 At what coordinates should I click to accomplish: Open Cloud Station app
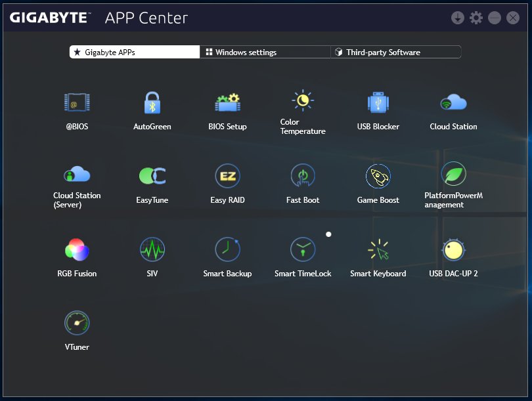453,104
